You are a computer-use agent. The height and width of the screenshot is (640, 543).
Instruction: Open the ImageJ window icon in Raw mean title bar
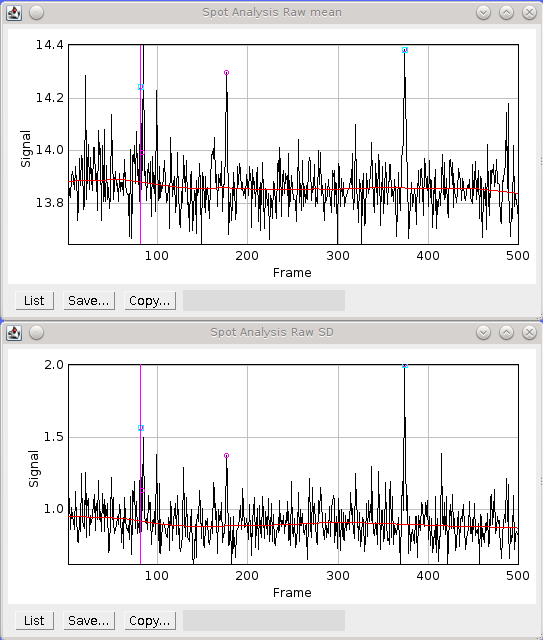(x=14, y=13)
